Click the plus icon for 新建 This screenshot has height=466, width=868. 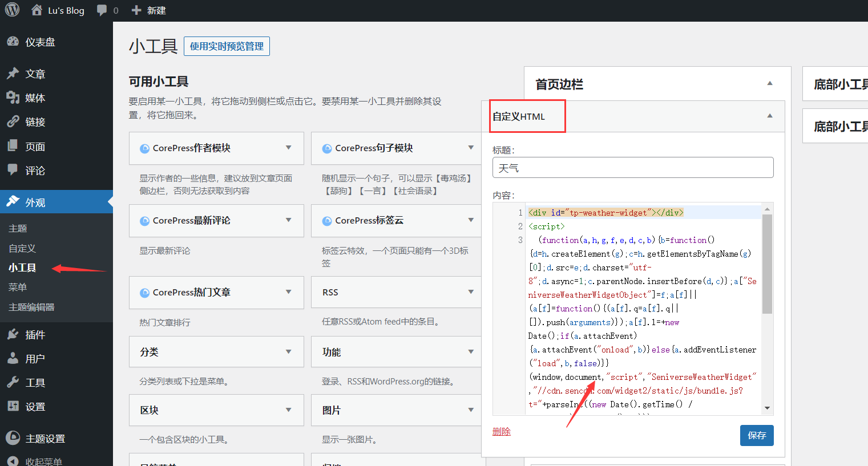136,10
